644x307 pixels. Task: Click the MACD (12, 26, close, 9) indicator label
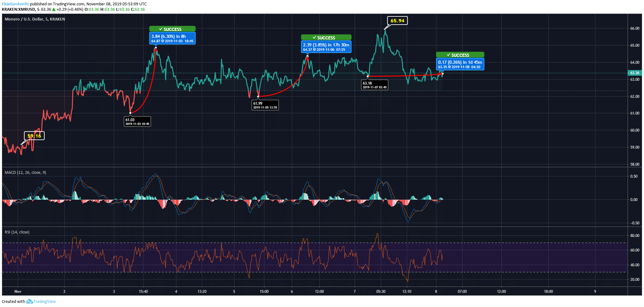pos(25,173)
